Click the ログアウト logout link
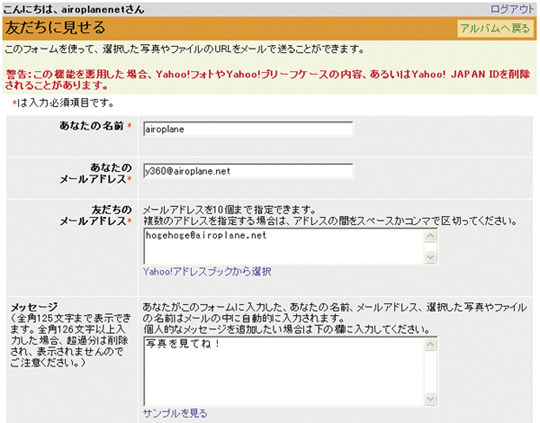The height and width of the screenshot is (423, 540). click(512, 9)
